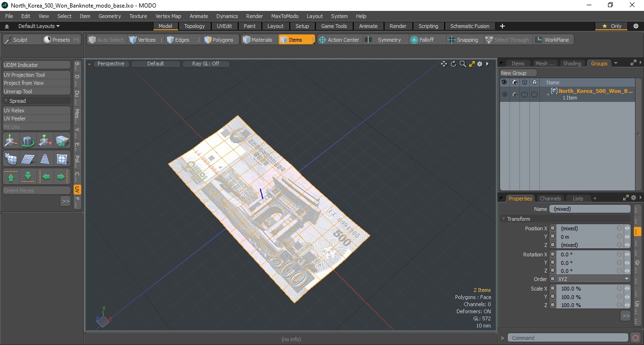
Task: Click the spherical grid projection icon
Action: coord(62,159)
